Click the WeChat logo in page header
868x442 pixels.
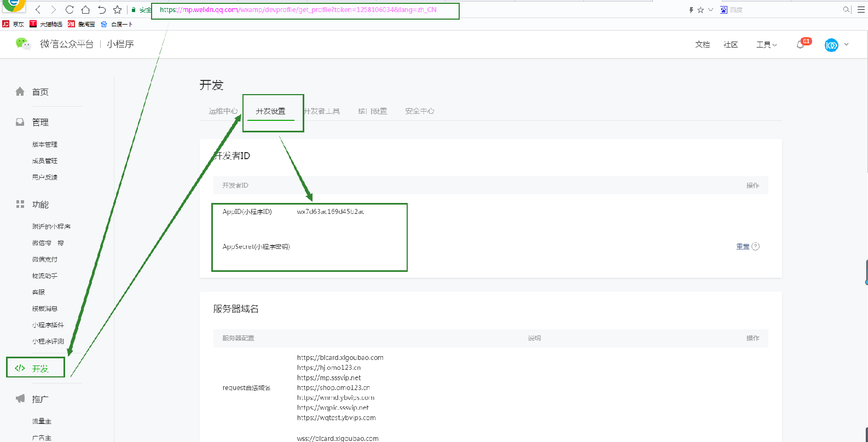[23, 44]
